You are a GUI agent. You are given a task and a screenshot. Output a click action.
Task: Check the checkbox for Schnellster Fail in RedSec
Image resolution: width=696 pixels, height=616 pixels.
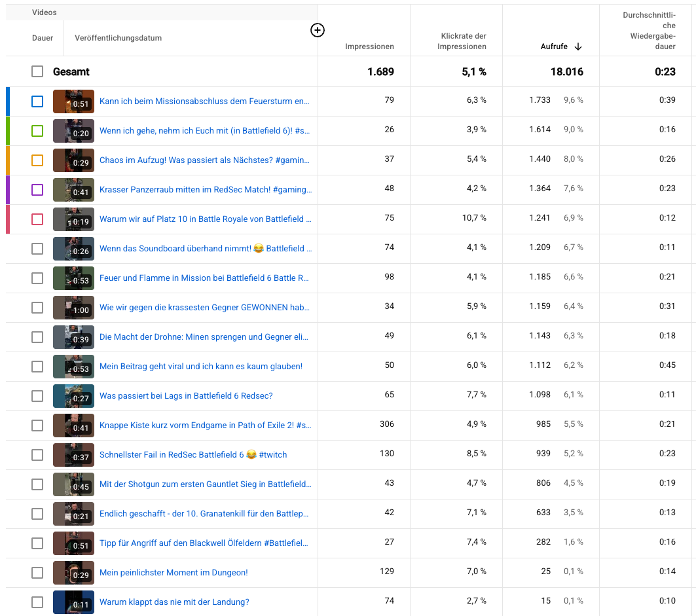click(37, 454)
